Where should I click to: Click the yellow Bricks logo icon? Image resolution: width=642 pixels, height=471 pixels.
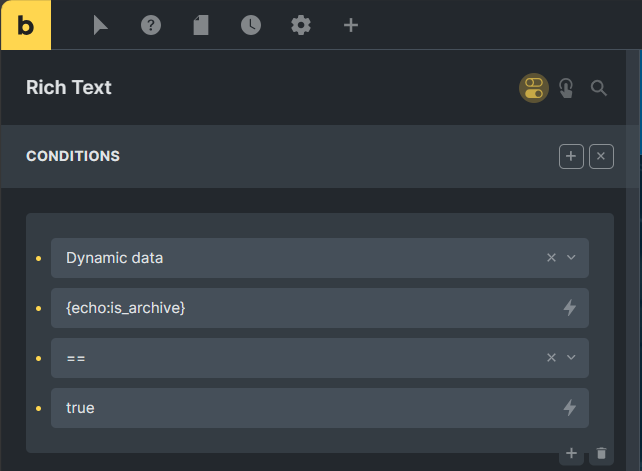[26, 25]
